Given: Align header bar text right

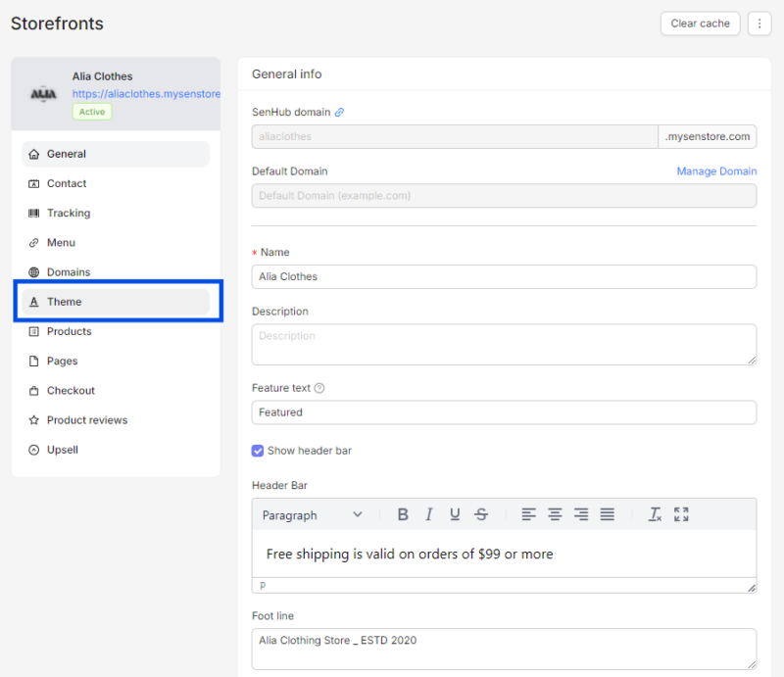Looking at the screenshot, I should click(x=581, y=514).
